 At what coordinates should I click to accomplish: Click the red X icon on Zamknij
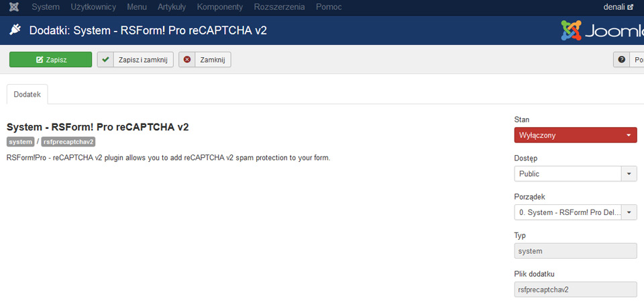coord(187,60)
